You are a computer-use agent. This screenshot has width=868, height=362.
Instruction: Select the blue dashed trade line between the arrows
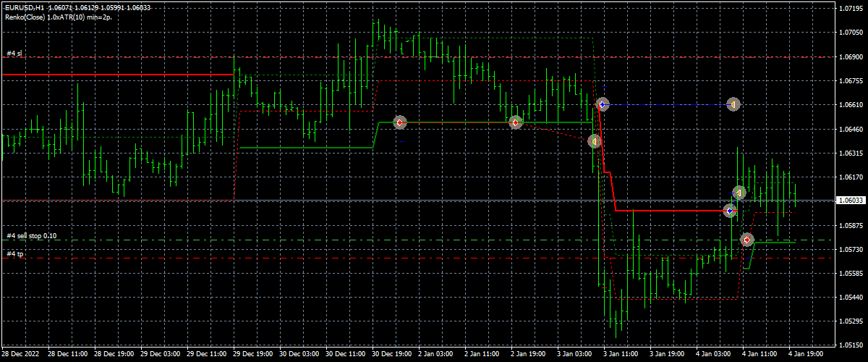[667, 105]
